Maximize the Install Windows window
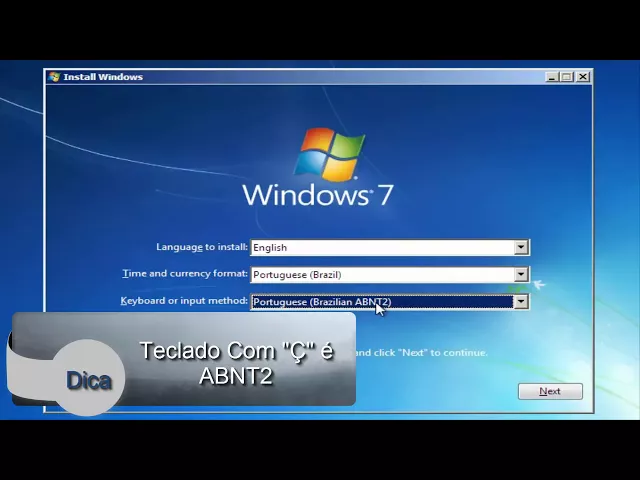This screenshot has height=480, width=640. (567, 77)
